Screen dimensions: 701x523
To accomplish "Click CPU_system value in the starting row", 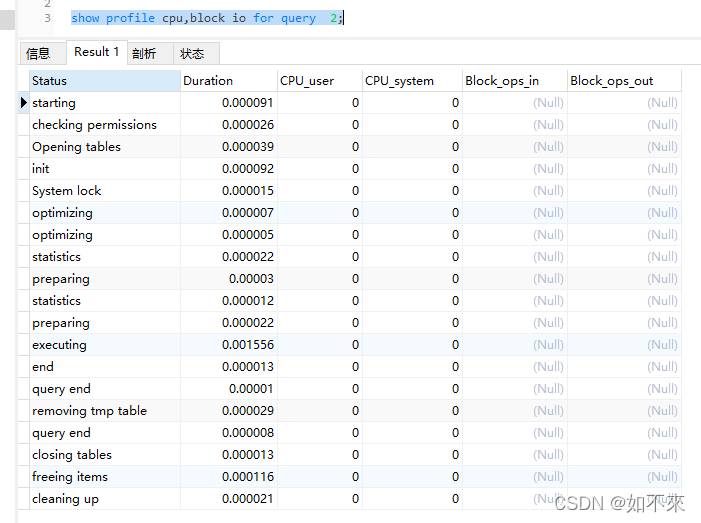I will pos(455,103).
